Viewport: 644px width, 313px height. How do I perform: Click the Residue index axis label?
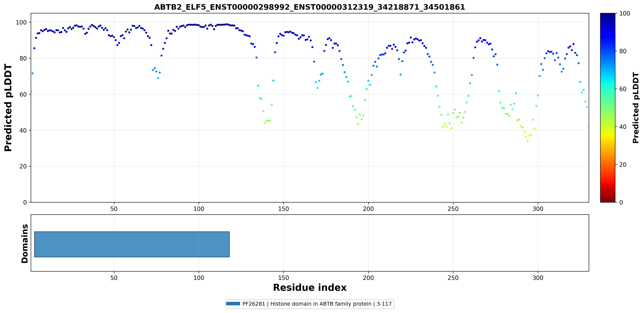tap(310, 287)
